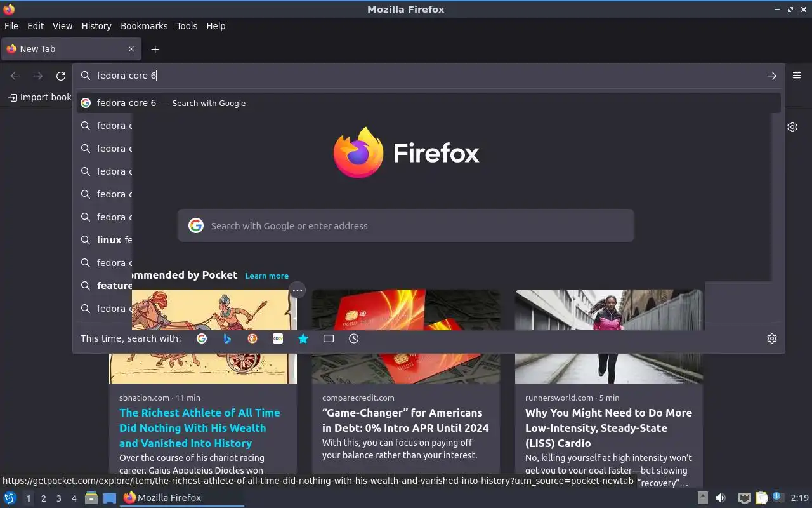Open the three-dot menu on sbnation card
Viewport: 812px width, 508px height.
(x=298, y=290)
